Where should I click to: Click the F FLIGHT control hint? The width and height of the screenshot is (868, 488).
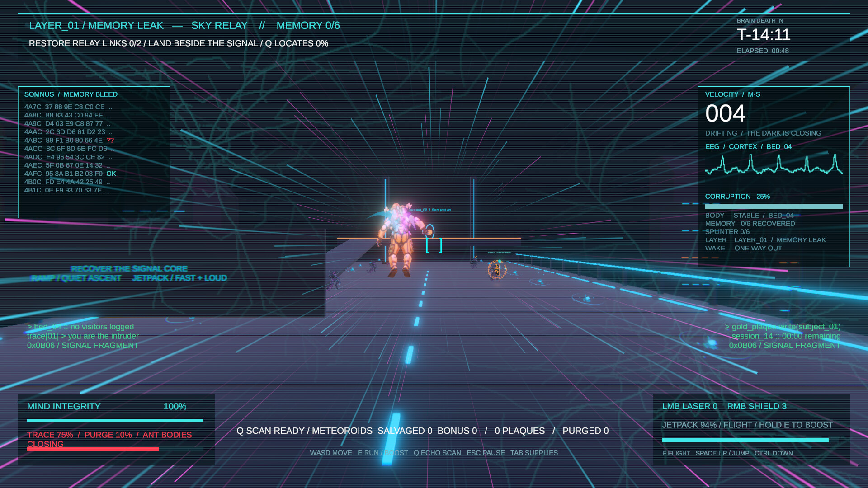676,453
